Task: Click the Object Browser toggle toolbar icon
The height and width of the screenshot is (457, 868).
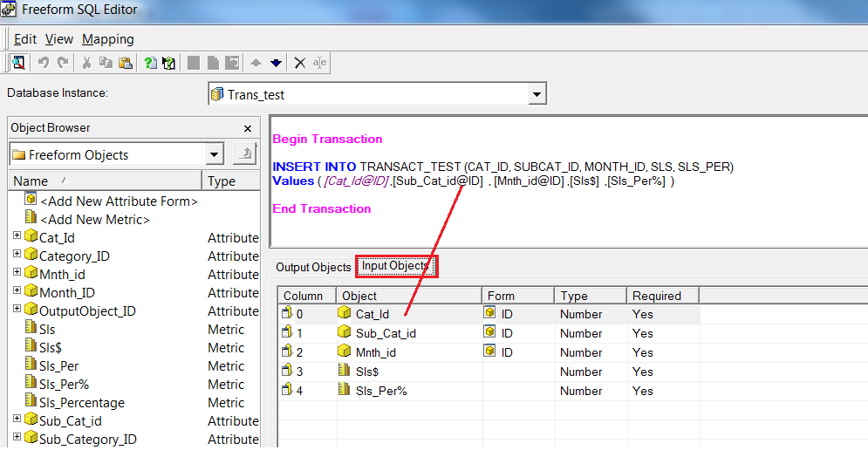Action: tap(18, 63)
